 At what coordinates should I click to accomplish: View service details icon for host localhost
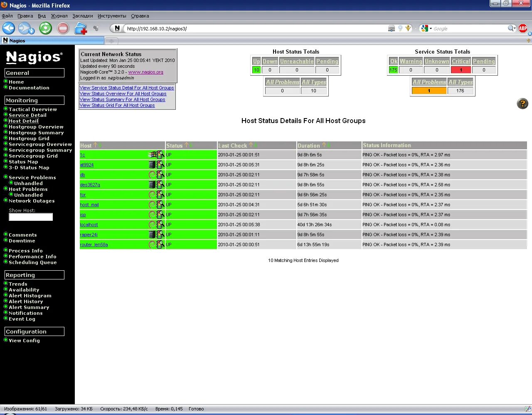160,225
